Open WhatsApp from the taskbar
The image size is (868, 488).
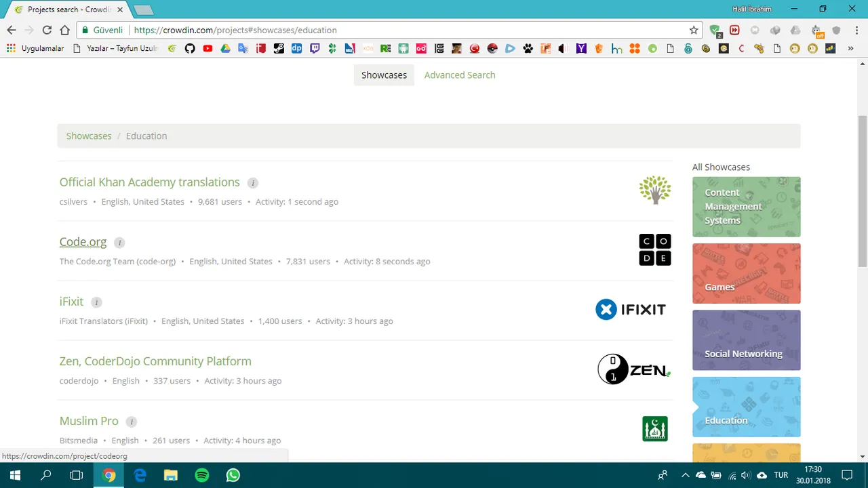(x=233, y=475)
